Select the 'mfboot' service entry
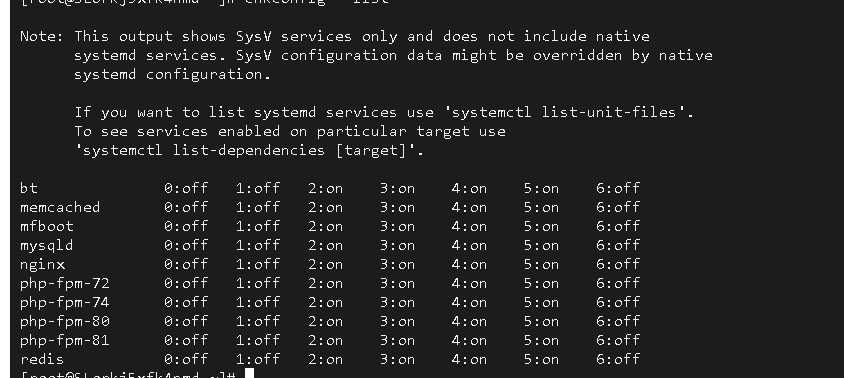 [47, 226]
